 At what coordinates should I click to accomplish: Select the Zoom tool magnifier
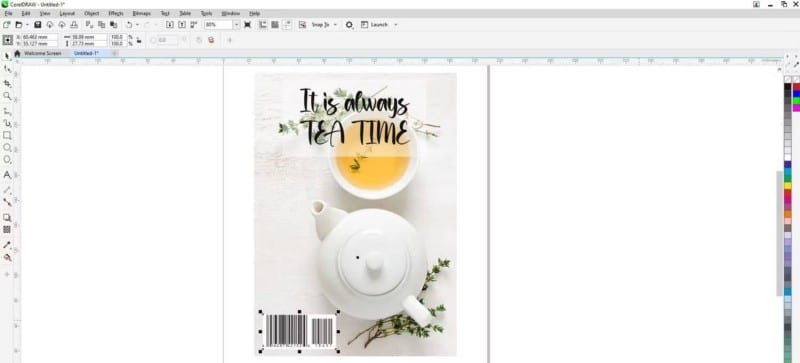pyautogui.click(x=7, y=96)
